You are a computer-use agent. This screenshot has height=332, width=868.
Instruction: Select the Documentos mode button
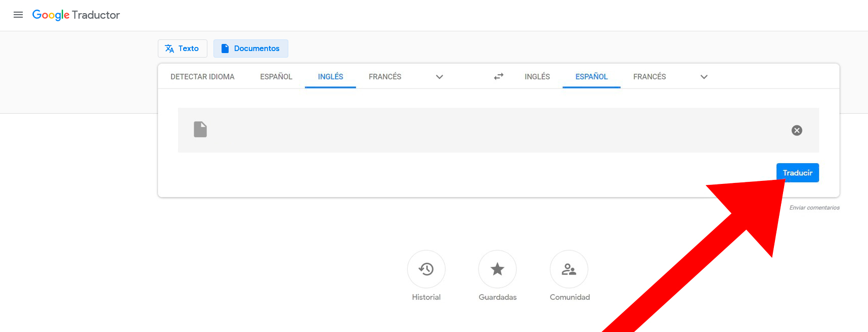(251, 49)
